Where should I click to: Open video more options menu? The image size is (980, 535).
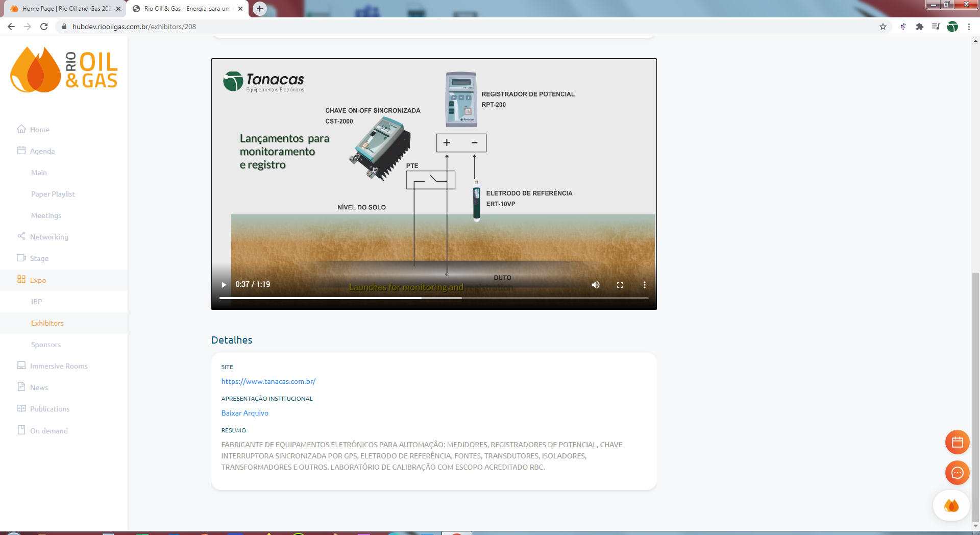tap(645, 285)
